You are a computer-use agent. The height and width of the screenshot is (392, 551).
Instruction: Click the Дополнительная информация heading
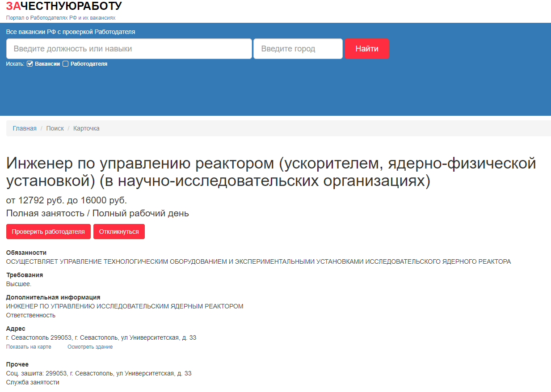53,297
